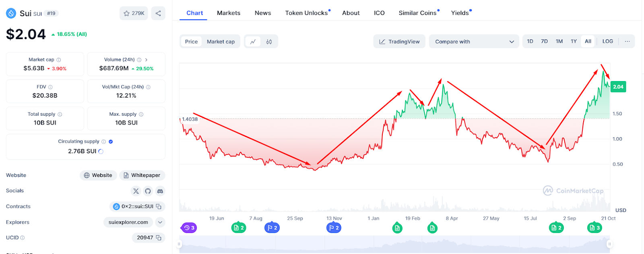This screenshot has width=644, height=254.
Task: Copy the UCID value 20947
Action: pyautogui.click(x=159, y=238)
